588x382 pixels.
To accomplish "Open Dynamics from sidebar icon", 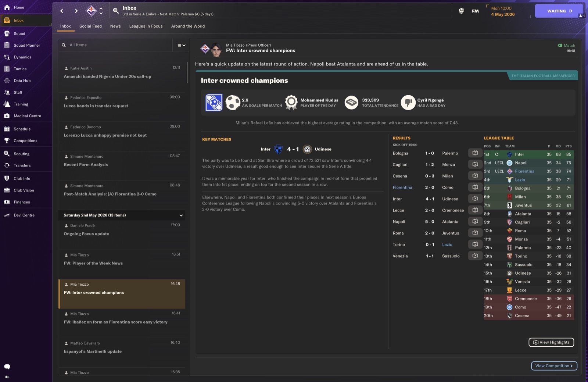I will coord(7,57).
